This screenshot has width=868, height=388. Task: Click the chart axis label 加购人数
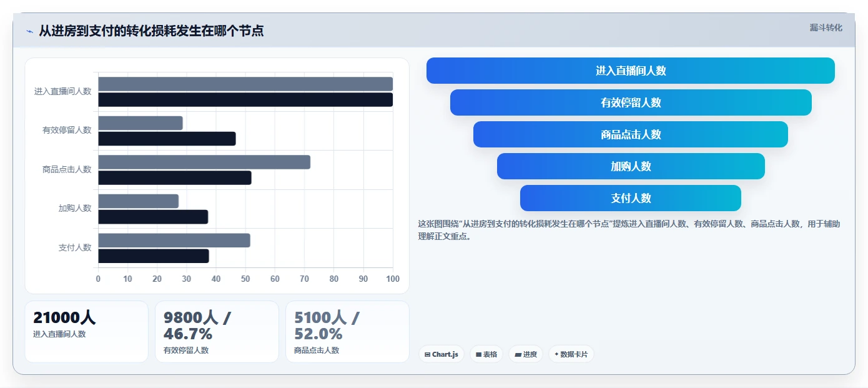75,208
